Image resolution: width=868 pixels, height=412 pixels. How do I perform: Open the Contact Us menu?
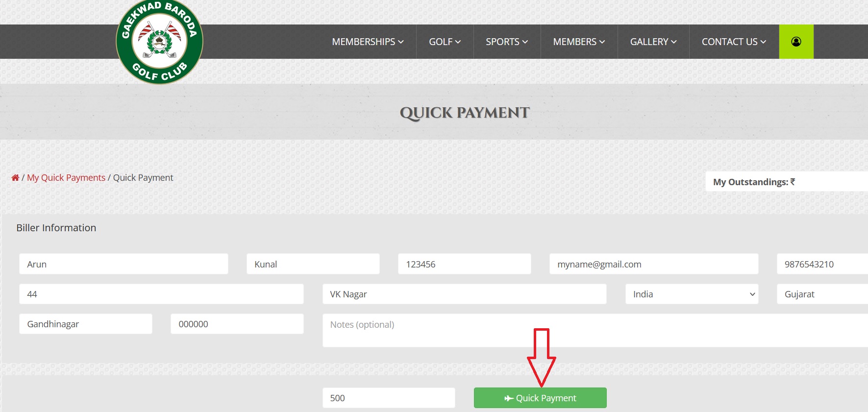click(733, 42)
